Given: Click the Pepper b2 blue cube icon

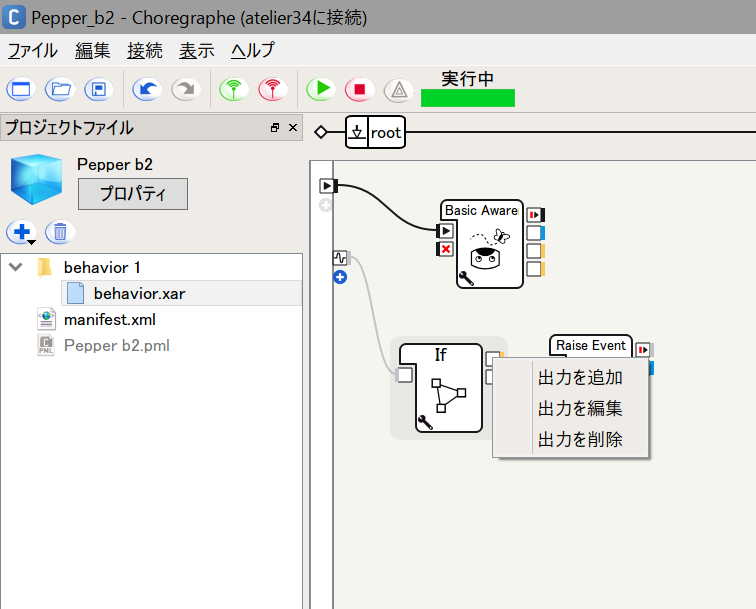Looking at the screenshot, I should pyautogui.click(x=36, y=179).
